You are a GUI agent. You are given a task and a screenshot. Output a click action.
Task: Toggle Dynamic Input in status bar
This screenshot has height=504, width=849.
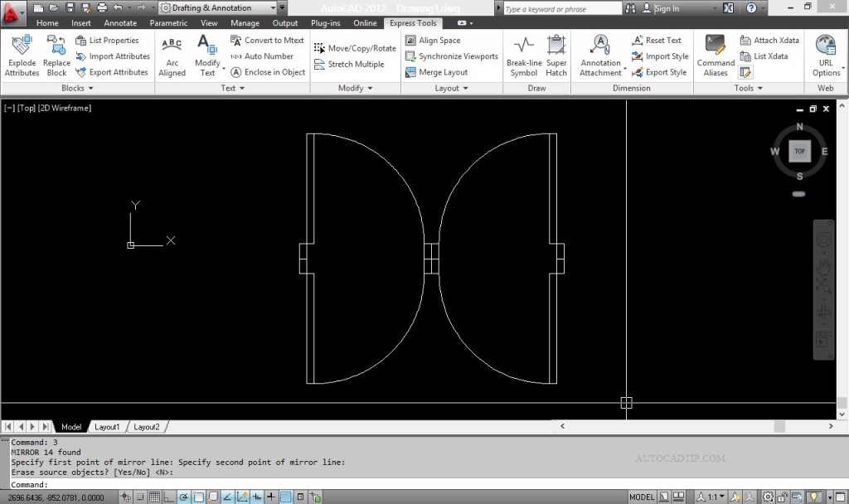[257, 497]
